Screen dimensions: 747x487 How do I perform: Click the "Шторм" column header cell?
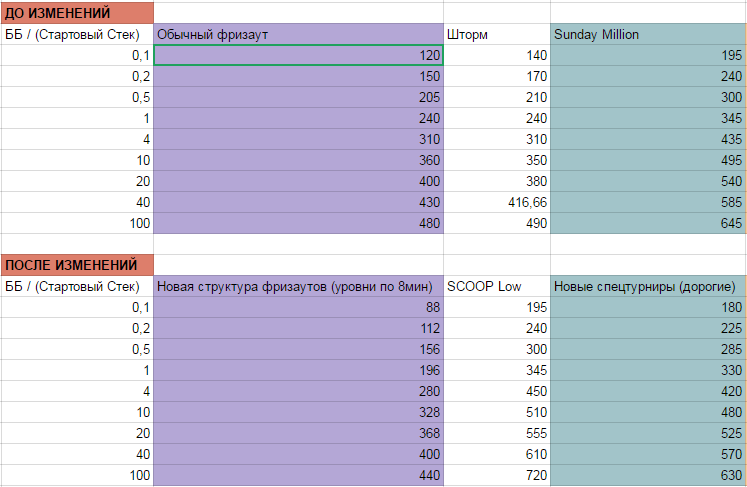pos(496,35)
